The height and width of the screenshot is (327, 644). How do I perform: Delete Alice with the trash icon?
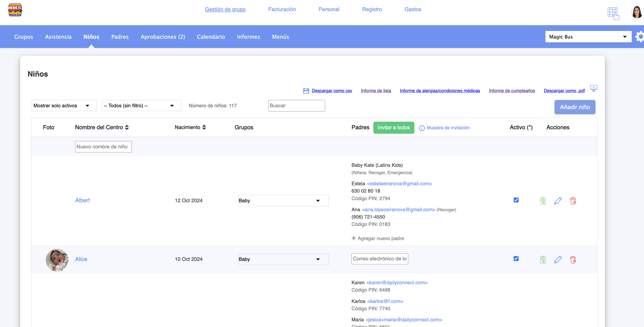click(x=573, y=259)
